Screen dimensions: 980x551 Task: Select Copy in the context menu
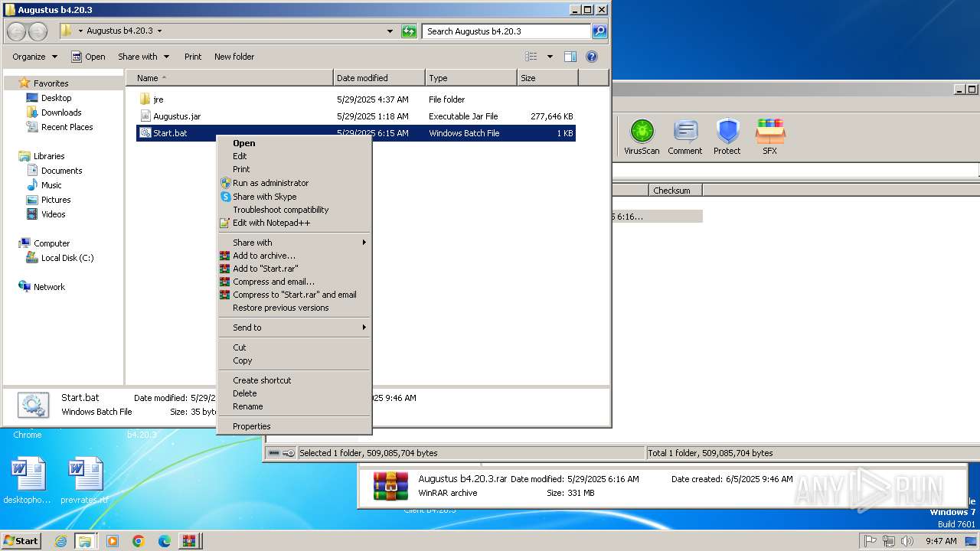click(294, 360)
